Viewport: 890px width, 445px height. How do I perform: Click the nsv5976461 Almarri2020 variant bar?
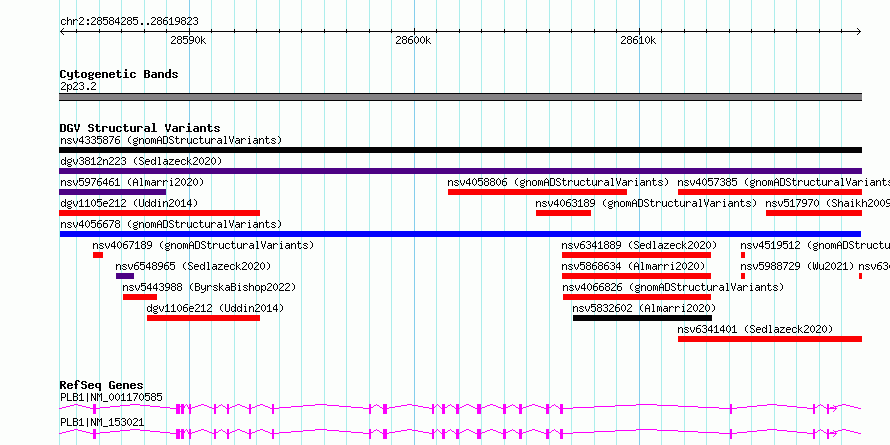(112, 192)
